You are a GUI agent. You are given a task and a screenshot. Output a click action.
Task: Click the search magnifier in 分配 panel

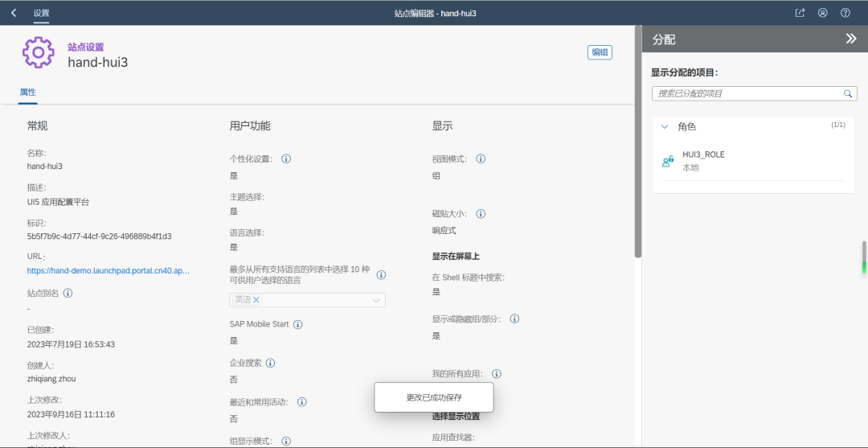[x=848, y=93]
